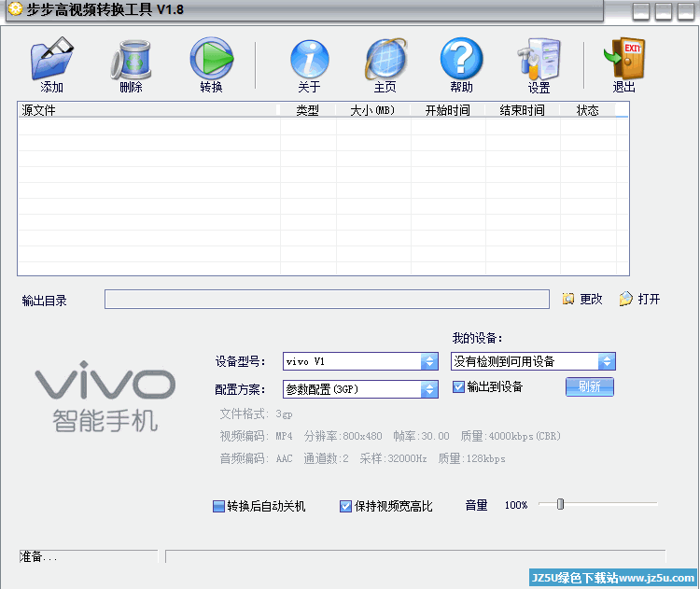Click the 源文件 column header
Image resolution: width=700 pixels, height=589 pixels.
coord(147,110)
